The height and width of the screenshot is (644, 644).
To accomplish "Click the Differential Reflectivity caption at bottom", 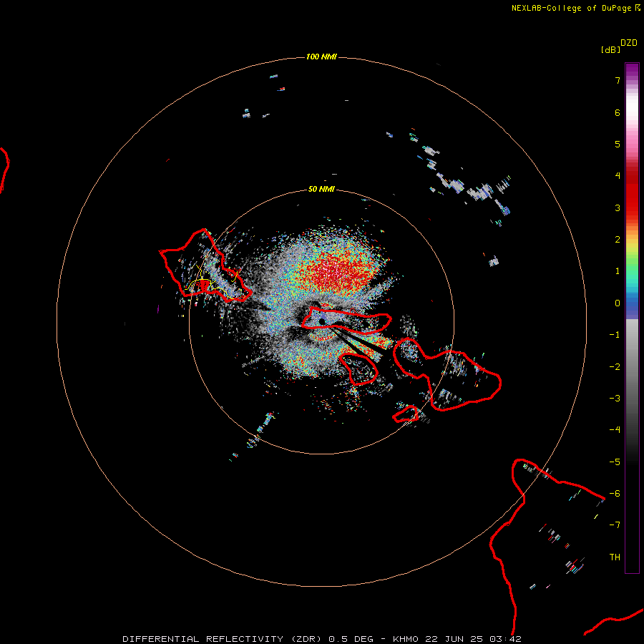I will coord(321,639).
